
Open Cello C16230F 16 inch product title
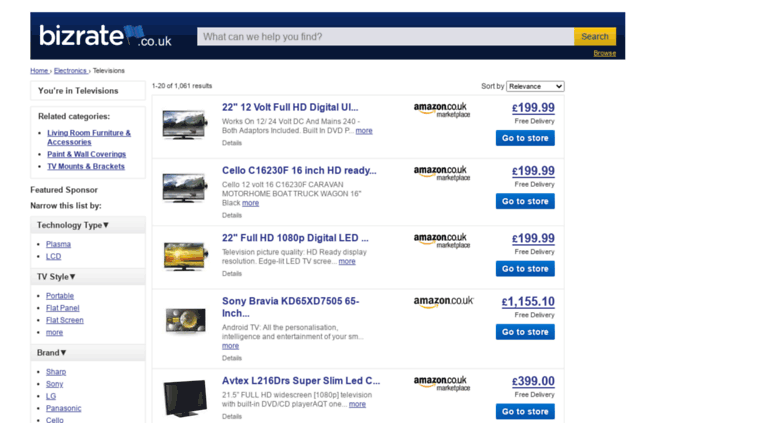299,171
